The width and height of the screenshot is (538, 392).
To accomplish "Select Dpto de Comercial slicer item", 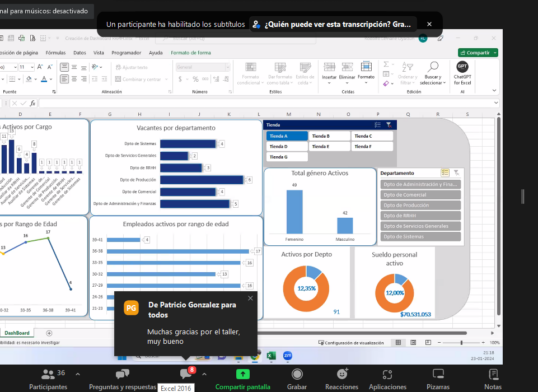I will pos(420,195).
